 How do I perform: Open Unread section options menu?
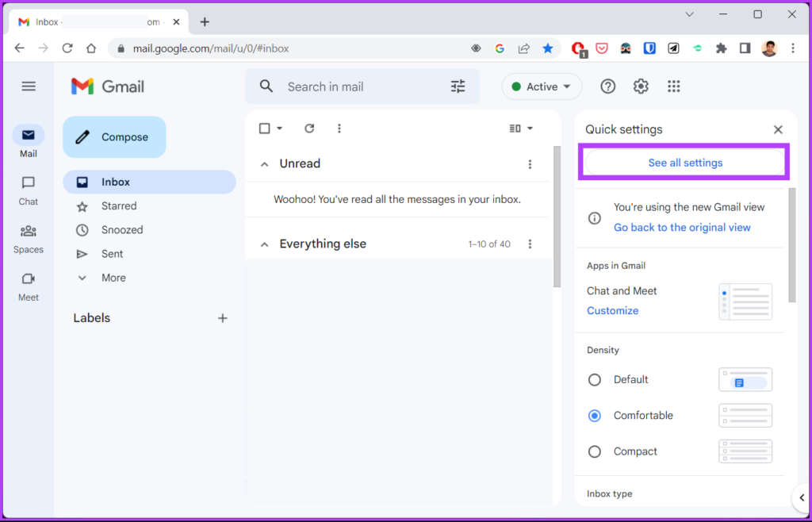click(x=529, y=164)
